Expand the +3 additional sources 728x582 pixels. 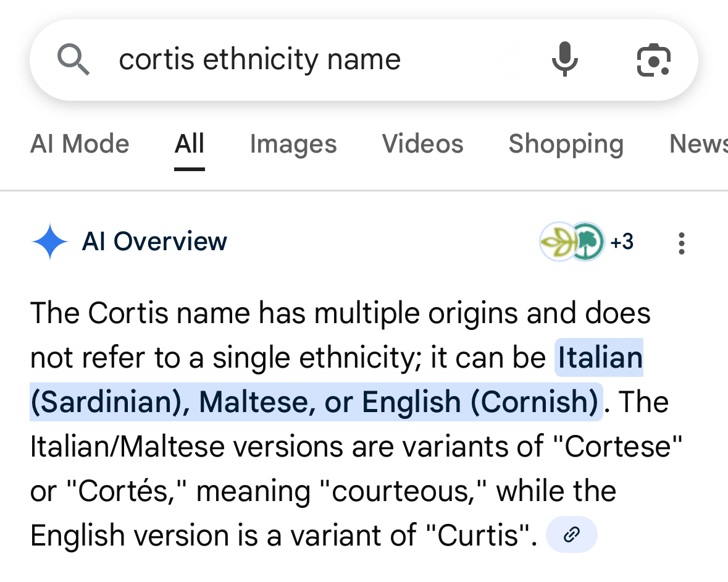622,242
